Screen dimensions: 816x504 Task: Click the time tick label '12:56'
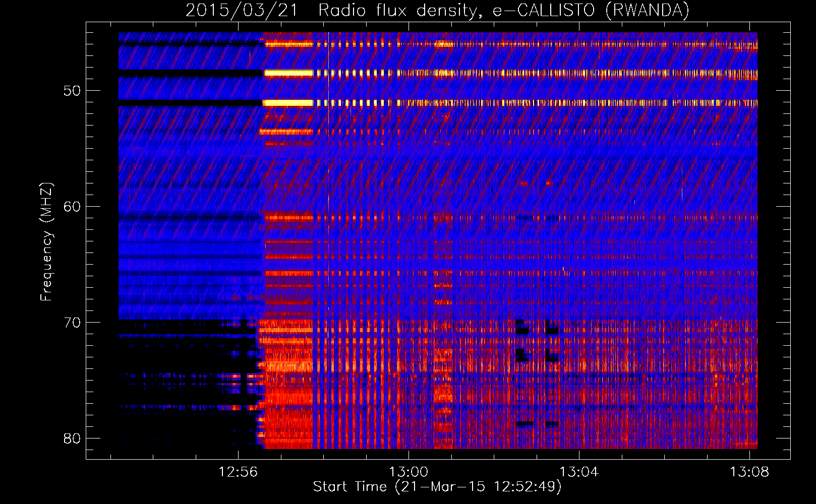[238, 472]
